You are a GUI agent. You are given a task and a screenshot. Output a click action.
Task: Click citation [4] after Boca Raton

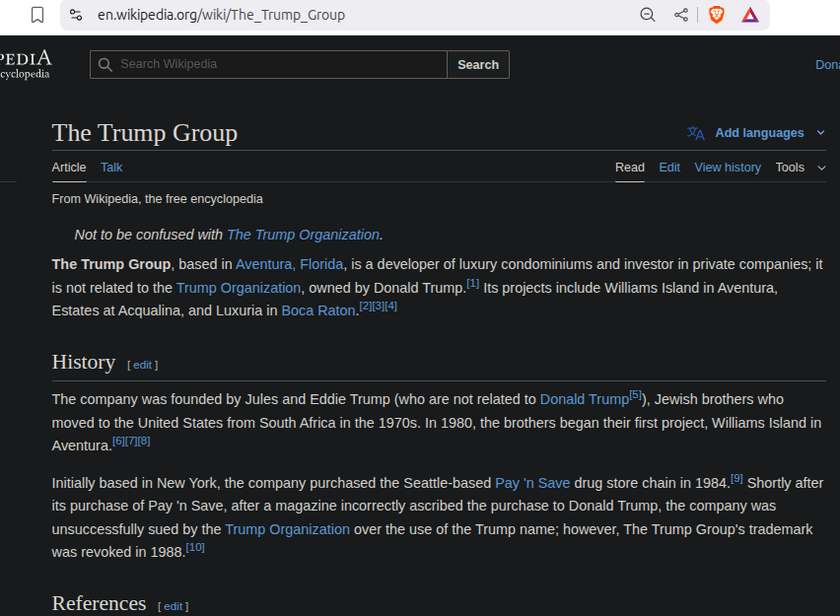click(x=390, y=306)
